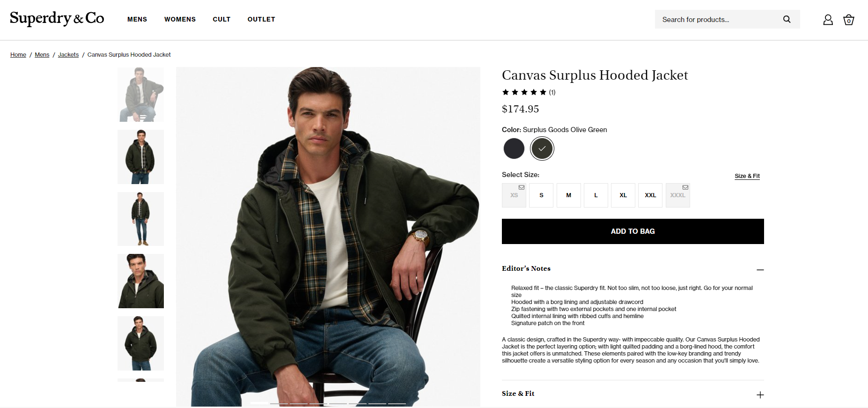Image resolution: width=868 pixels, height=408 pixels.
Task: Select size S
Action: (x=541, y=195)
